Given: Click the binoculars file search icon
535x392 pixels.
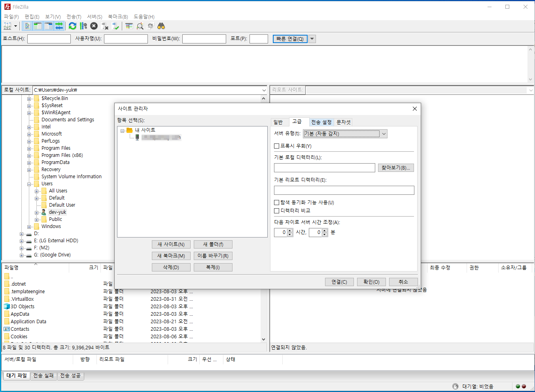Looking at the screenshot, I should 161,26.
